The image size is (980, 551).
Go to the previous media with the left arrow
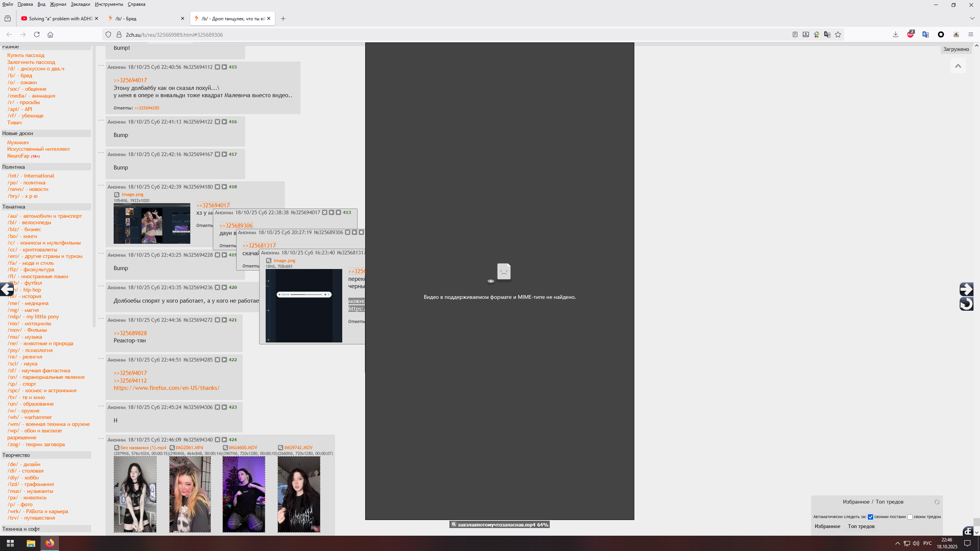(7, 289)
